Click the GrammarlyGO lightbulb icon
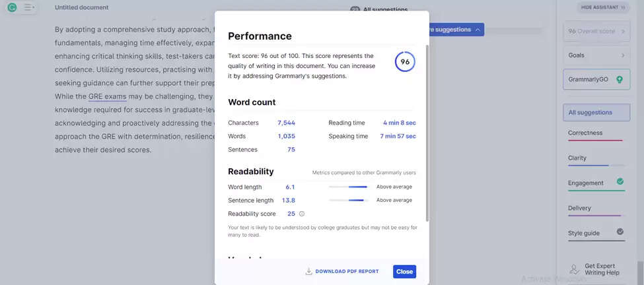 [x=619, y=79]
